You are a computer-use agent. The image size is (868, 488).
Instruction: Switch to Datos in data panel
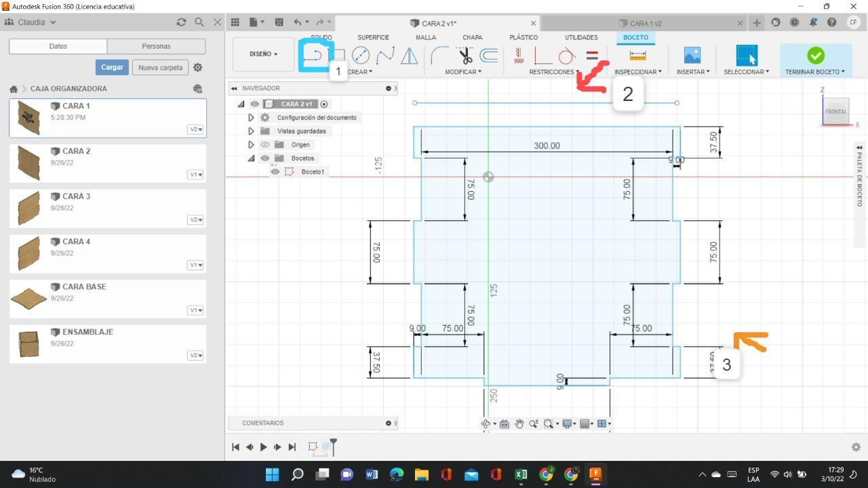point(58,46)
